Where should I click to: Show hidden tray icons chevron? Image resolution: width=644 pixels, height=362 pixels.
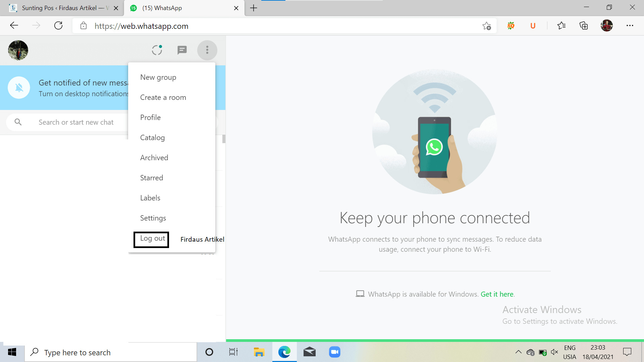point(518,352)
